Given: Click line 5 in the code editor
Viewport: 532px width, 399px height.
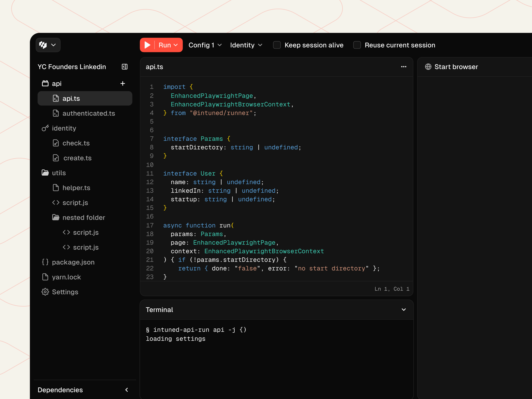Looking at the screenshot, I should point(216,122).
